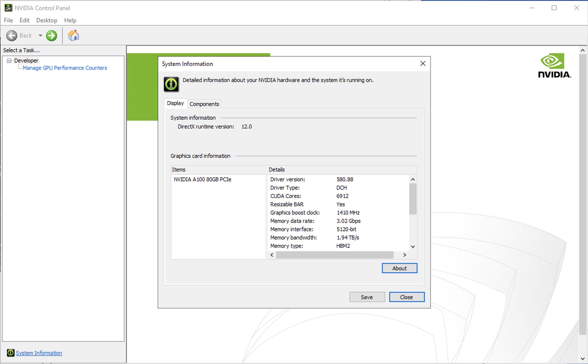
Task: Click the System Information icon at bottom left
Action: coord(10,353)
